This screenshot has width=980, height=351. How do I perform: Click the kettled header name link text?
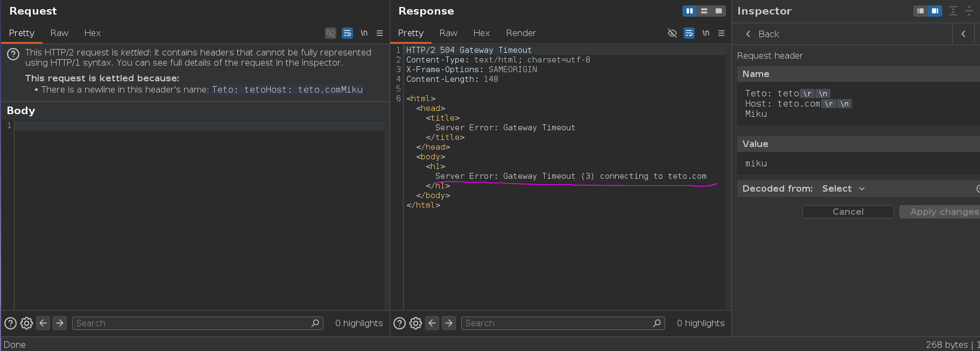(287, 90)
